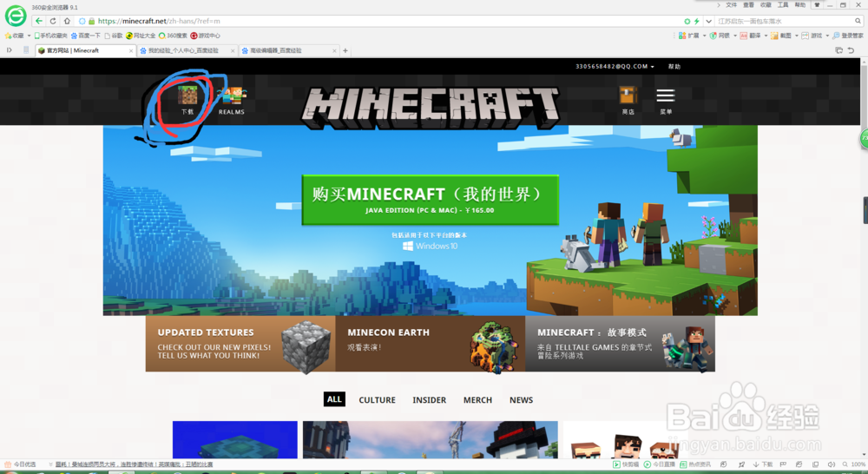
Task: Open the 工具 menu
Action: click(x=783, y=5)
